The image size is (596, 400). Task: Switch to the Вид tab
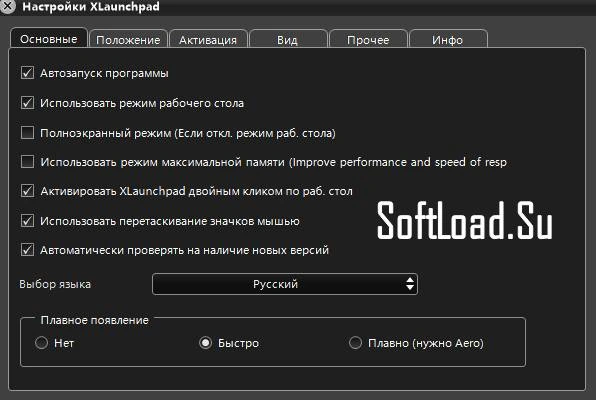287,39
